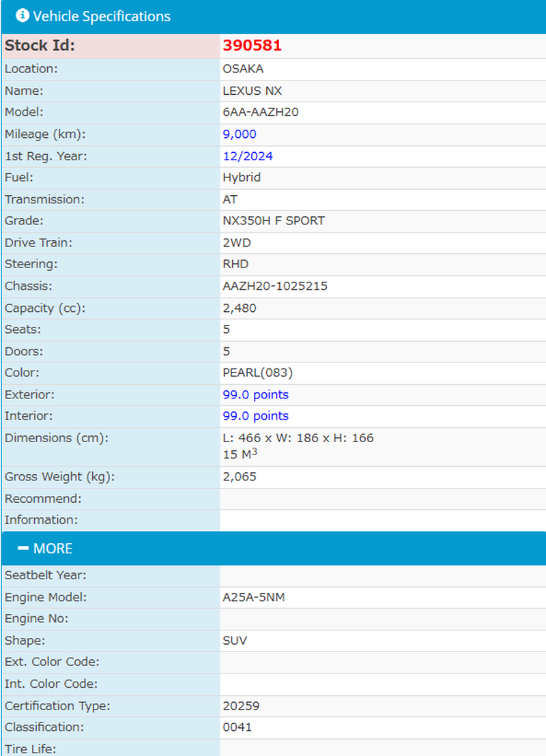Viewport: 546px width, 756px height.
Task: Click the Seatbelt Year: label
Action: tap(46, 575)
